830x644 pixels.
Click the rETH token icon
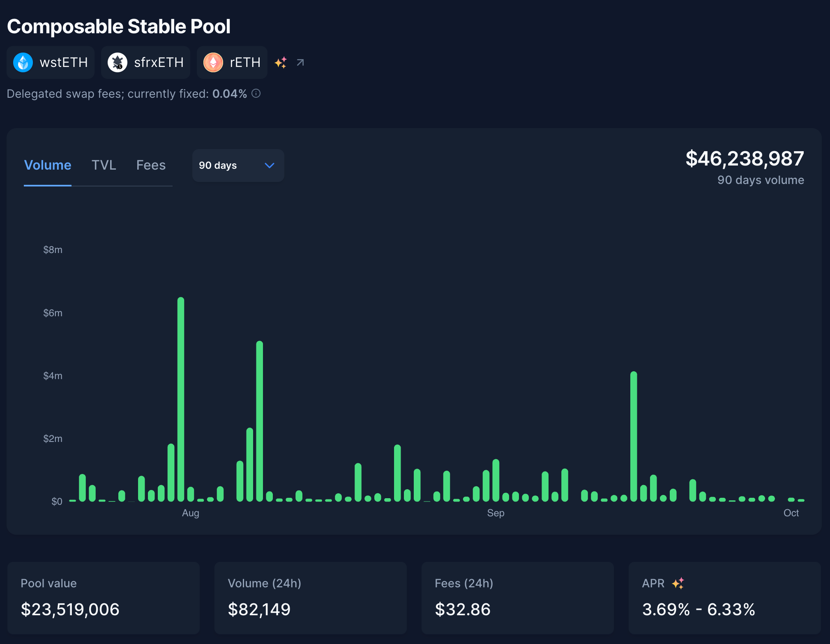[x=213, y=62]
